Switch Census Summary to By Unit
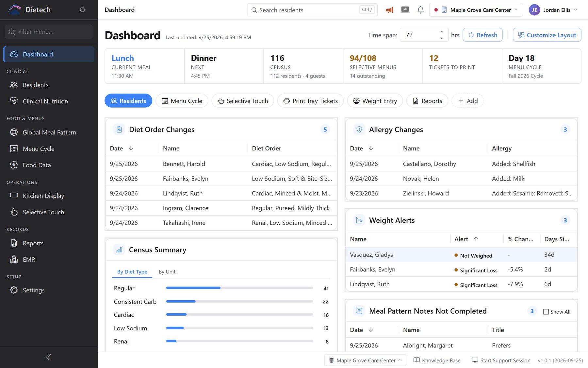Viewport: 588px width, 368px height. click(167, 272)
